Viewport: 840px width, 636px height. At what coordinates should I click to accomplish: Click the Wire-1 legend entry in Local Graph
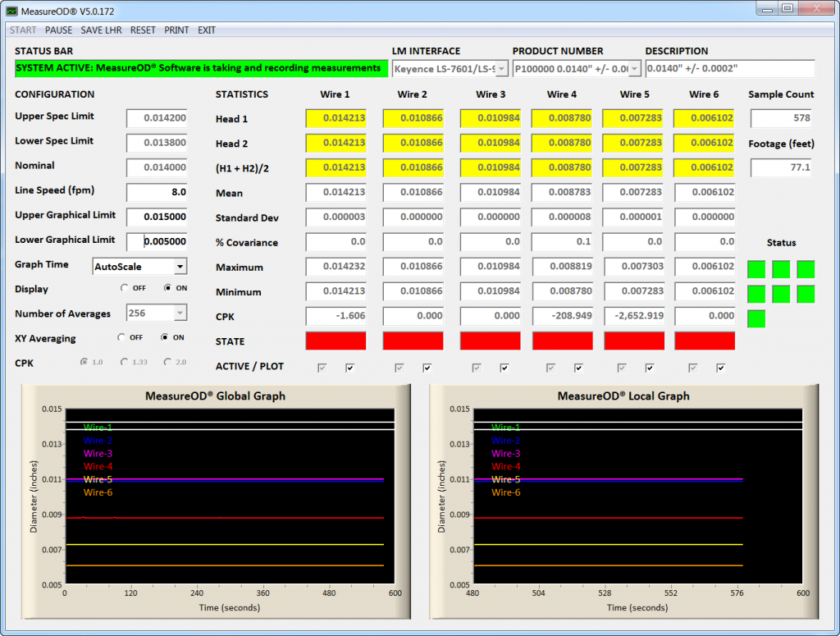pyautogui.click(x=505, y=428)
